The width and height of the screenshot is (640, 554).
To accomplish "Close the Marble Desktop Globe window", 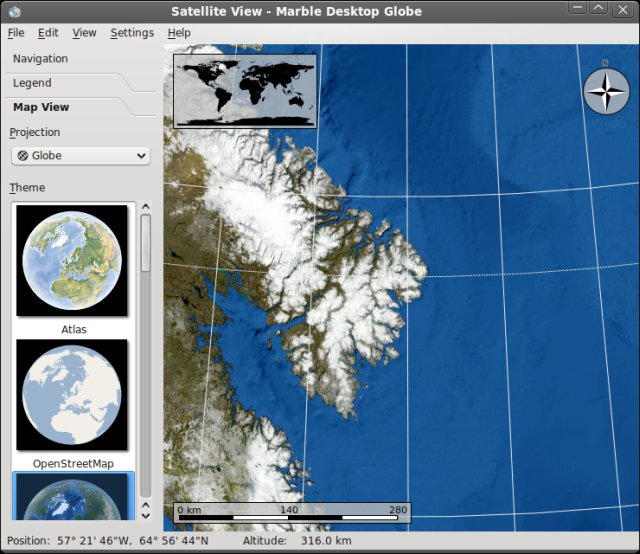I will [622, 9].
